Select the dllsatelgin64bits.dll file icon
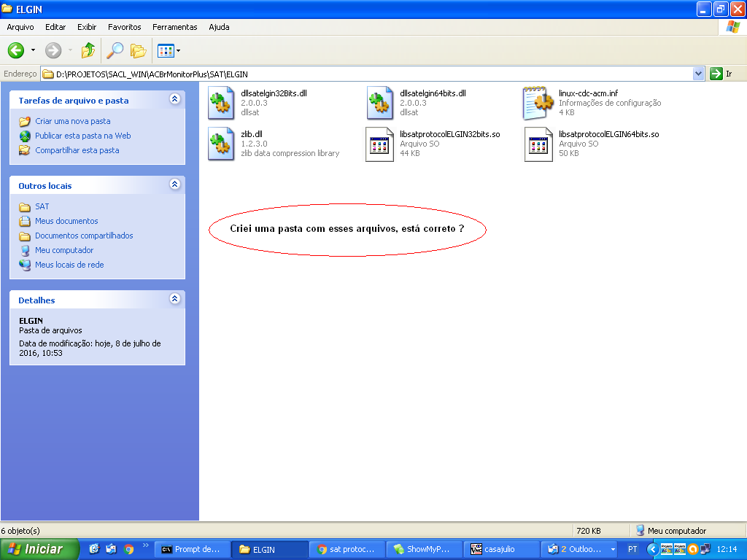The height and width of the screenshot is (560, 747). (x=380, y=102)
